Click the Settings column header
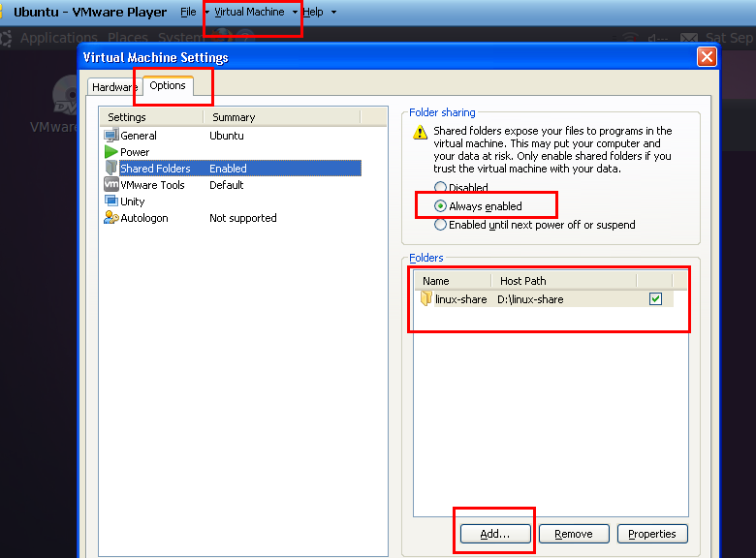The width and height of the screenshot is (756, 558). [x=151, y=117]
